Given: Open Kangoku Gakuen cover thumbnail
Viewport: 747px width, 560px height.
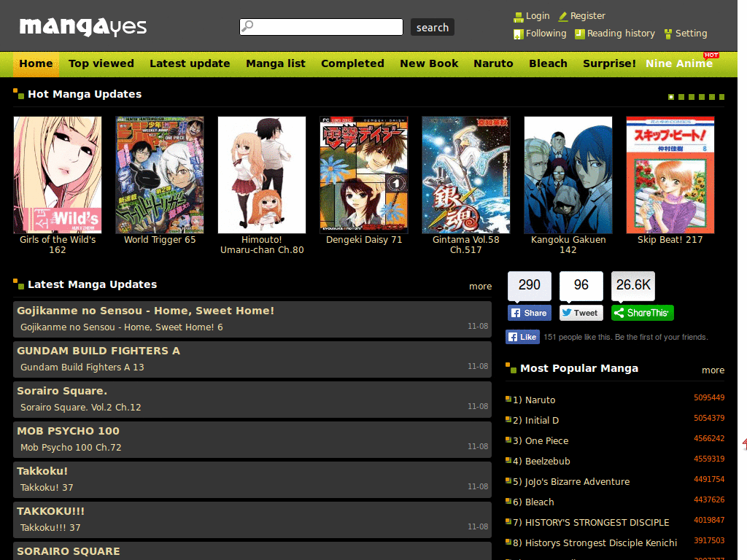Looking at the screenshot, I should tap(568, 175).
